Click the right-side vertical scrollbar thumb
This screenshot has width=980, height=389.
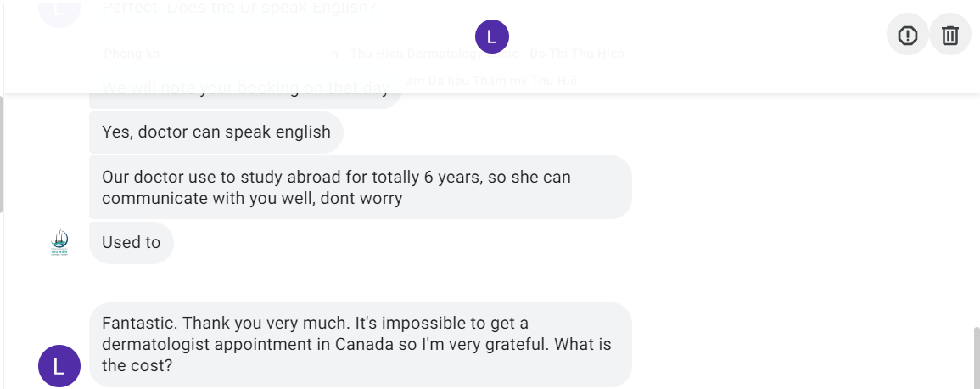pos(977,357)
